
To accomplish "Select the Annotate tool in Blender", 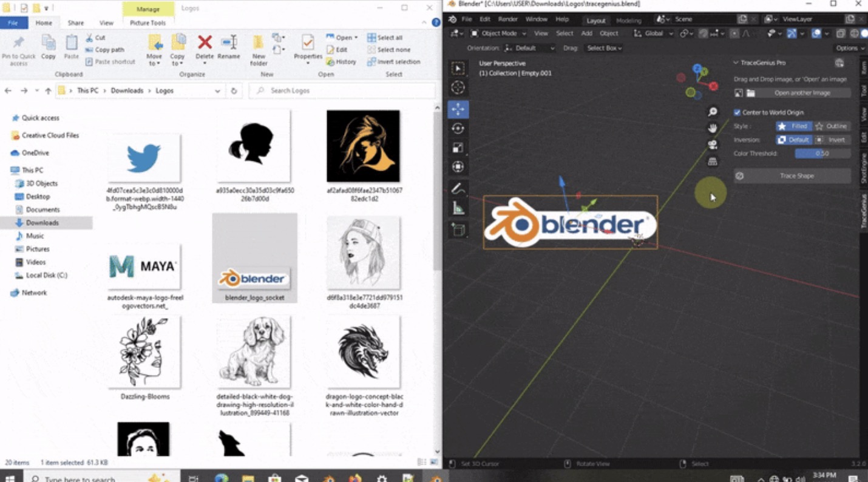I will pyautogui.click(x=458, y=189).
